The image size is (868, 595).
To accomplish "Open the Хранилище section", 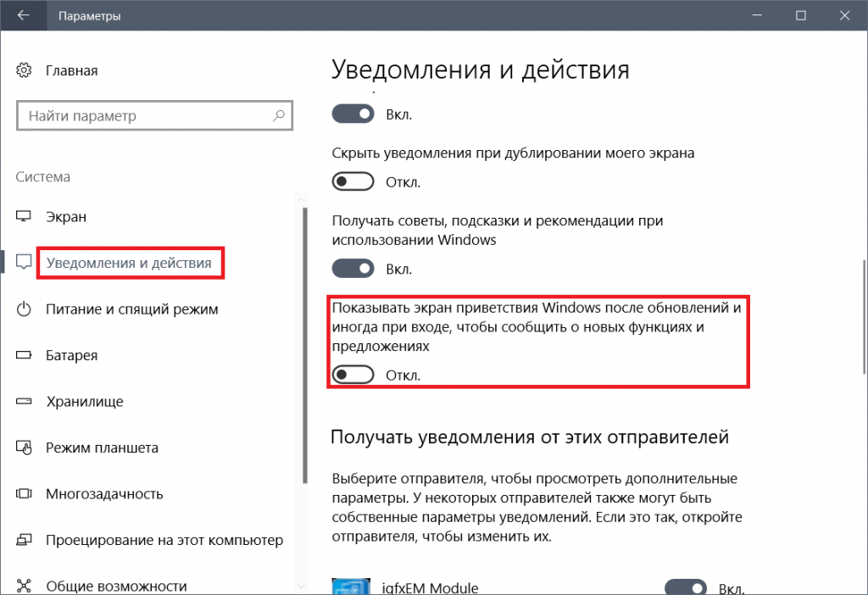I will tap(85, 401).
